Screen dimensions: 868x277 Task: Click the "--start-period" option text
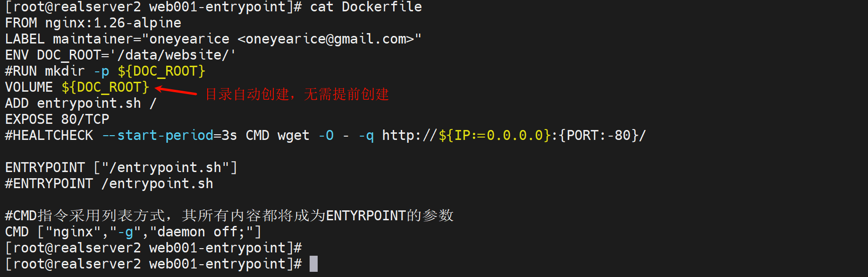(x=158, y=135)
